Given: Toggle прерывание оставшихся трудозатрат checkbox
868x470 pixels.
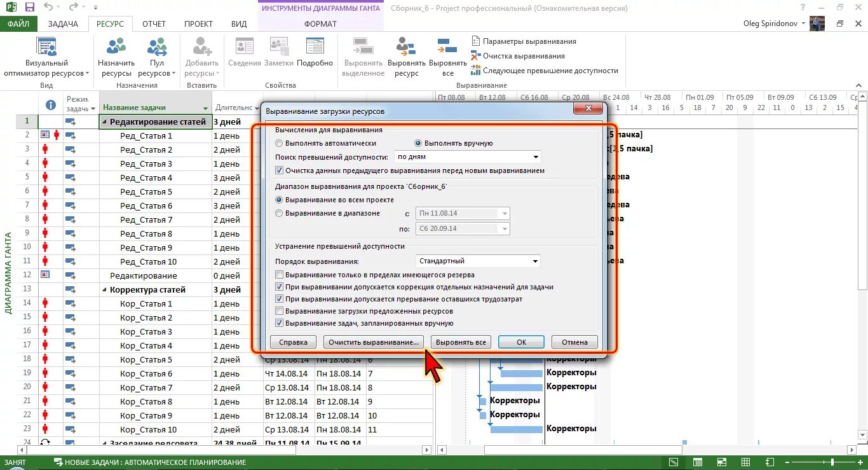Looking at the screenshot, I should [279, 299].
